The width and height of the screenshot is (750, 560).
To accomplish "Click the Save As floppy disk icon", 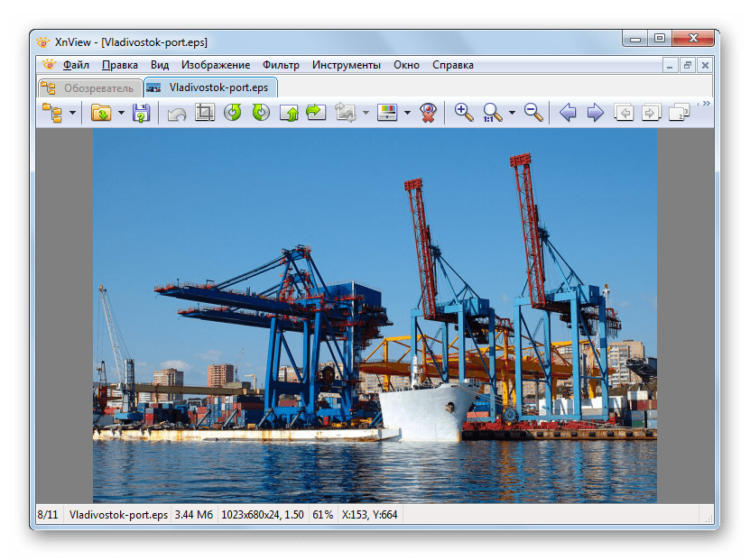I will point(141,113).
